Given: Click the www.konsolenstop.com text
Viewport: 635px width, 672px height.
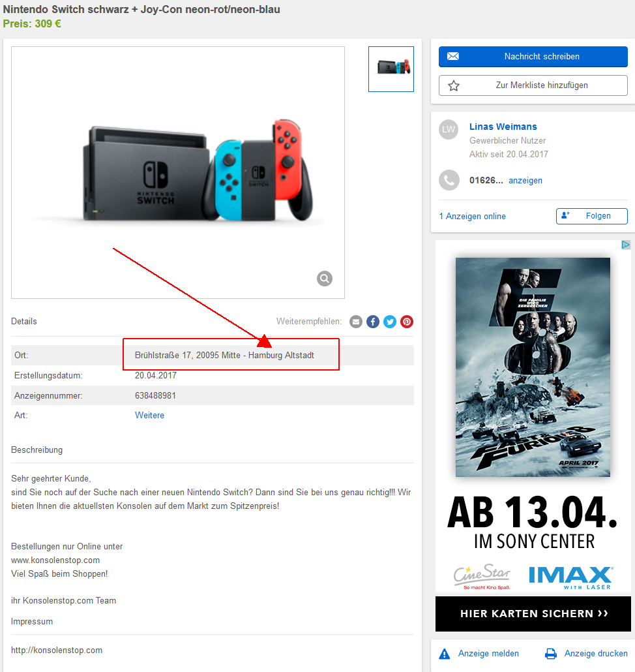Looking at the screenshot, I should pyautogui.click(x=55, y=560).
